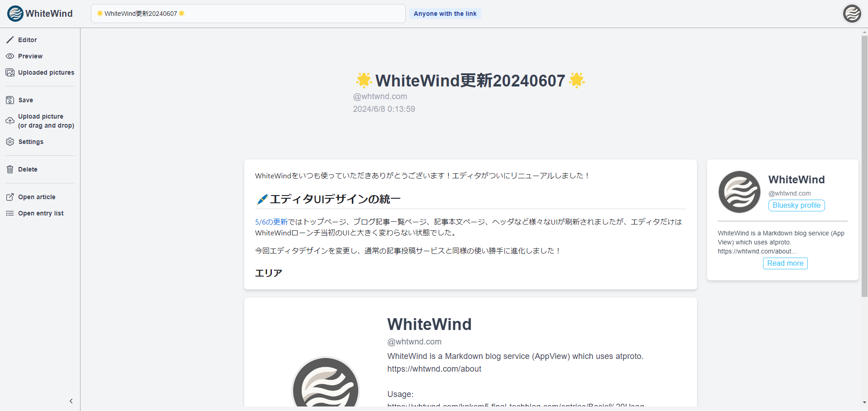Click the WhiteWind logo in header
The image size is (868, 411).
pyautogui.click(x=40, y=14)
